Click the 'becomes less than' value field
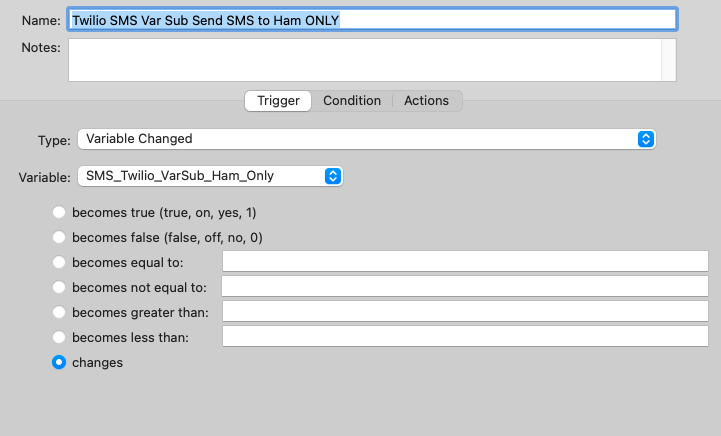The image size is (721, 436). 465,336
